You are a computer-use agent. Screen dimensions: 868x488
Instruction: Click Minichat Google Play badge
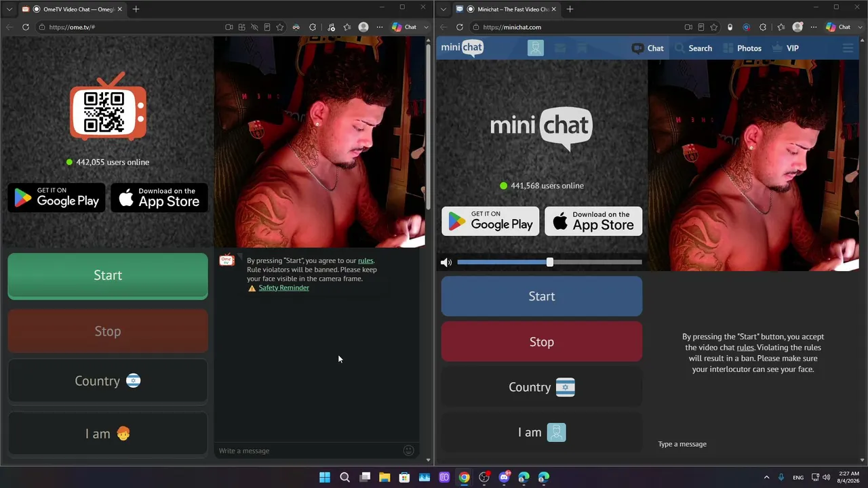click(490, 221)
